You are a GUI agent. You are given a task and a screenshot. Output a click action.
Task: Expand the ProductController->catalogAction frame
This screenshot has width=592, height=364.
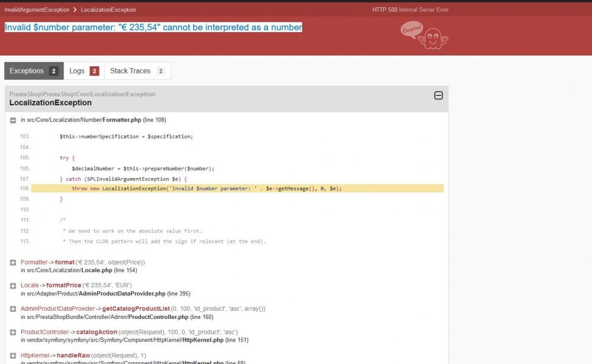pos(12,331)
